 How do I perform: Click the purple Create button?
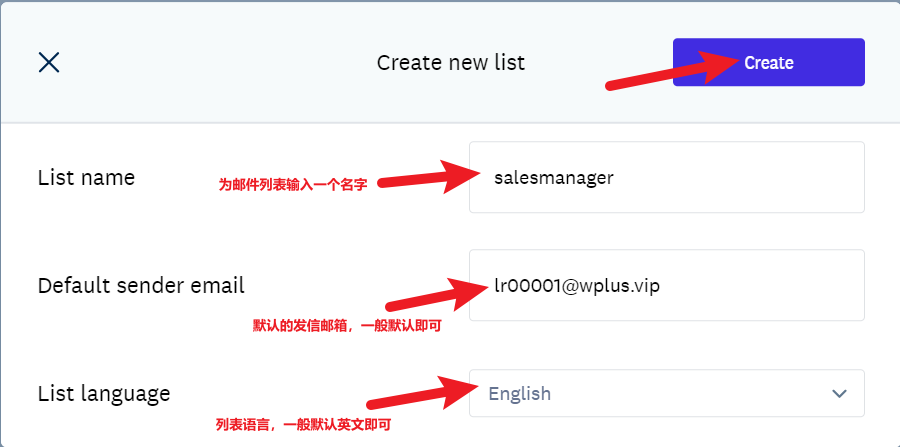click(769, 62)
